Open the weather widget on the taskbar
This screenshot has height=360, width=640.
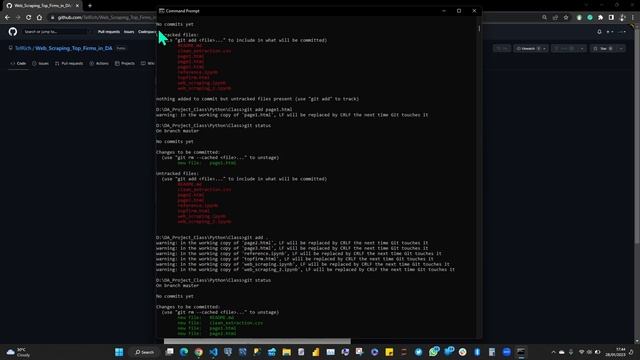[19, 352]
